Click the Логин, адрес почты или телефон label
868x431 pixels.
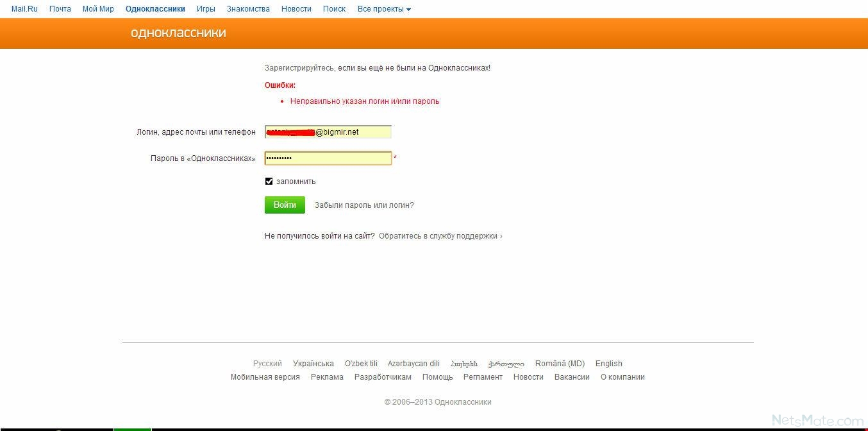coord(196,132)
